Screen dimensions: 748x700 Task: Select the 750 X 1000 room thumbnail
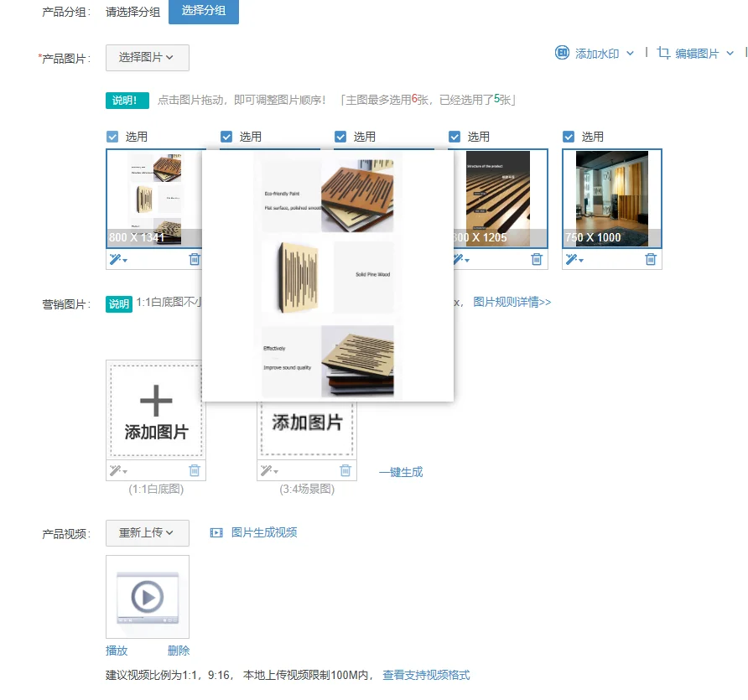pos(612,199)
